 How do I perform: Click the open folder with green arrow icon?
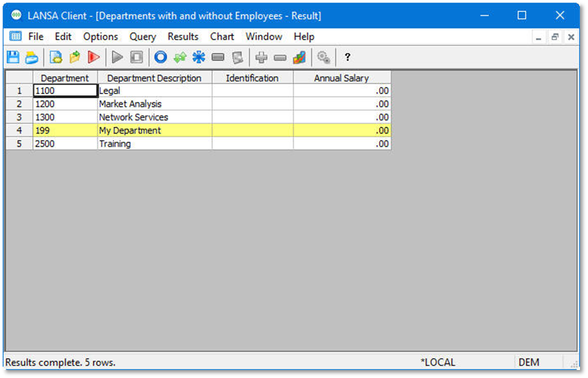coord(75,57)
